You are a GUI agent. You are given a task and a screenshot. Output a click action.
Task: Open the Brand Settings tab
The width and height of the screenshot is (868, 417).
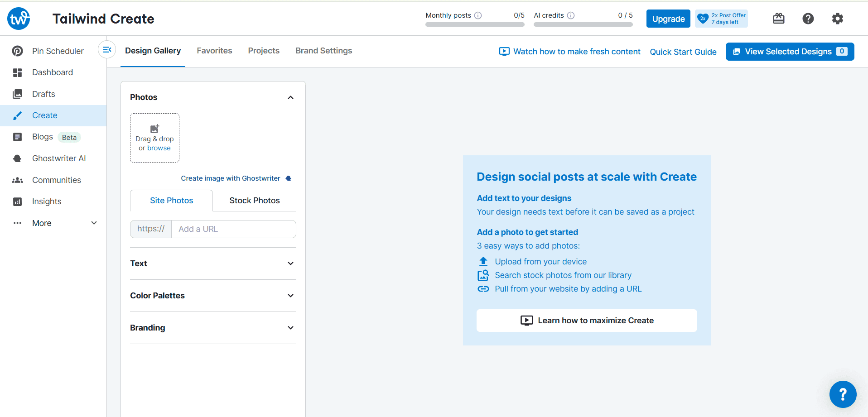(324, 51)
